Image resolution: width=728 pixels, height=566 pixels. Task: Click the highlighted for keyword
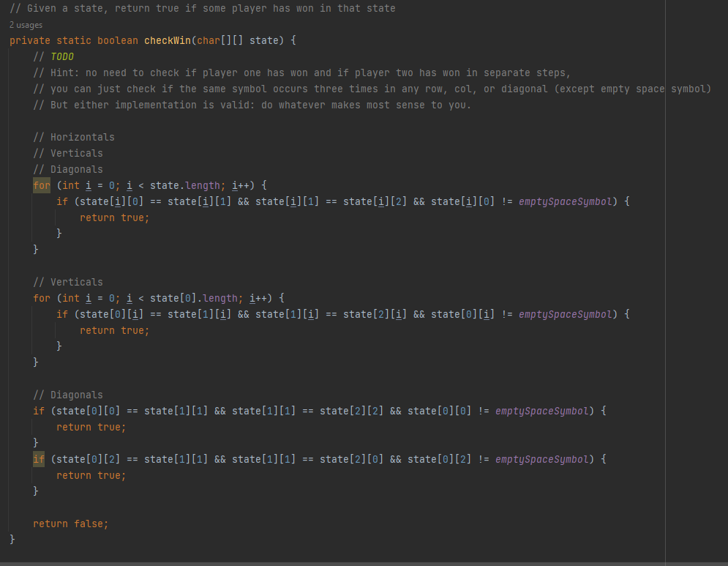42,185
